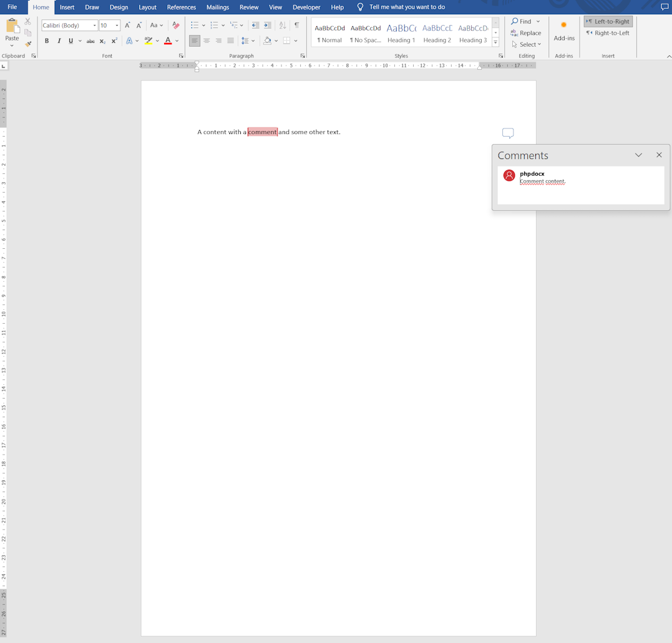Viewport: 672px width, 643px height.
Task: Click the Line and Paragraph Spacing icon
Action: 245,41
